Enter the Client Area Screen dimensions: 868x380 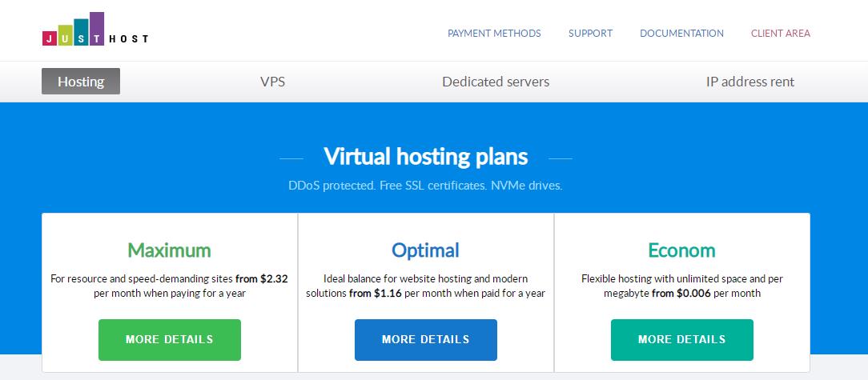[x=780, y=34]
